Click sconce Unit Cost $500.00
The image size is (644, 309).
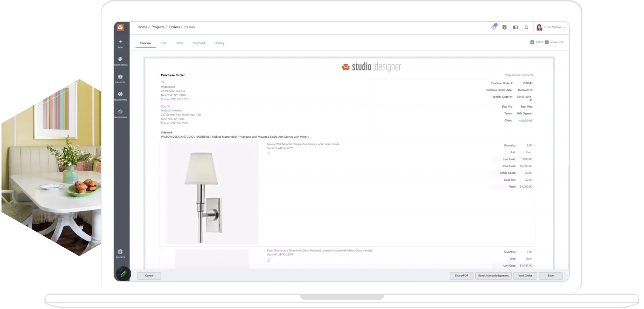tap(527, 159)
